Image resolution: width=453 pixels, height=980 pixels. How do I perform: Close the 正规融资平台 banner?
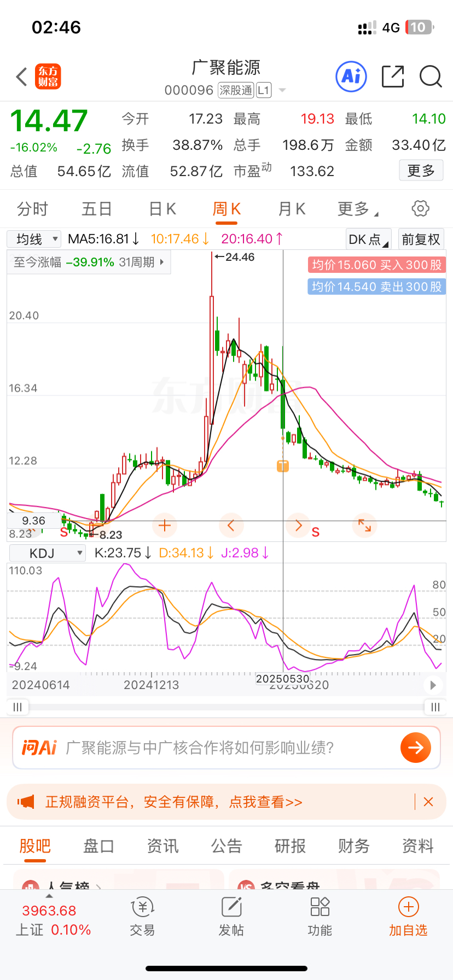click(x=428, y=802)
